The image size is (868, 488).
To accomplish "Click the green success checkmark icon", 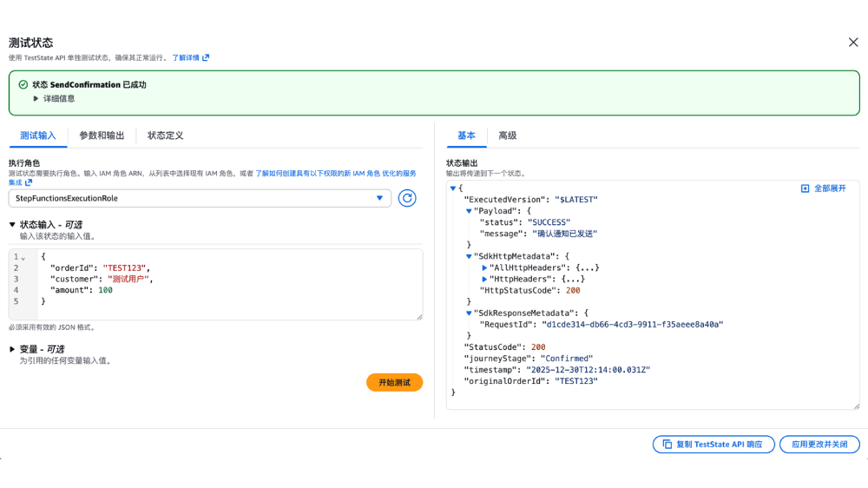I will tap(23, 85).
